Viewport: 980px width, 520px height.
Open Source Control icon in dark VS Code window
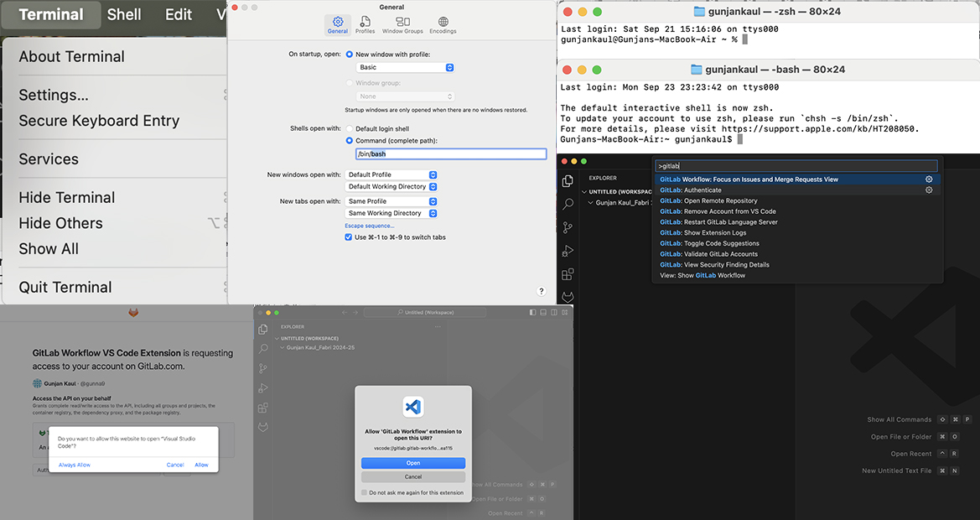point(568,227)
